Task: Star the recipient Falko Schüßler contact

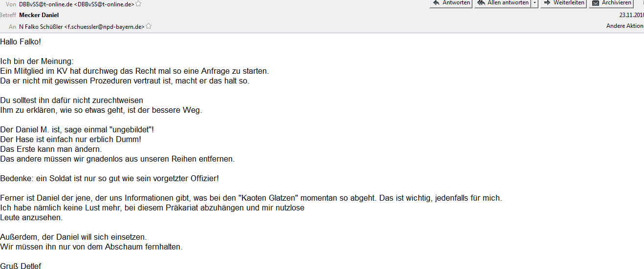Action: click(x=149, y=26)
